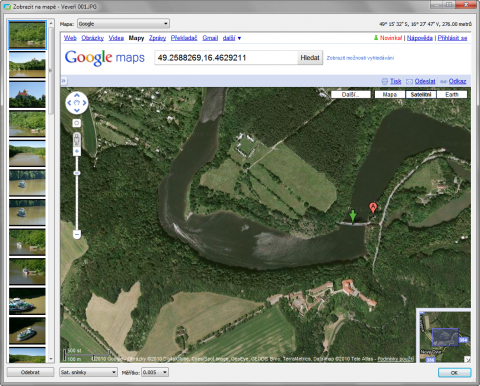Click the pan down arrow on map control

point(77,110)
